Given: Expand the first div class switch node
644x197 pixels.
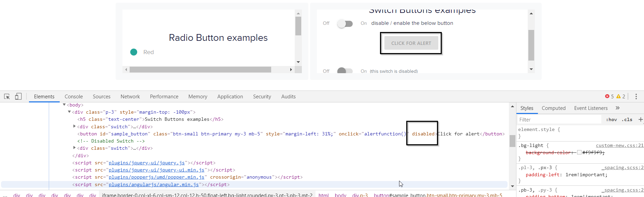Looking at the screenshot, I should [74, 126].
